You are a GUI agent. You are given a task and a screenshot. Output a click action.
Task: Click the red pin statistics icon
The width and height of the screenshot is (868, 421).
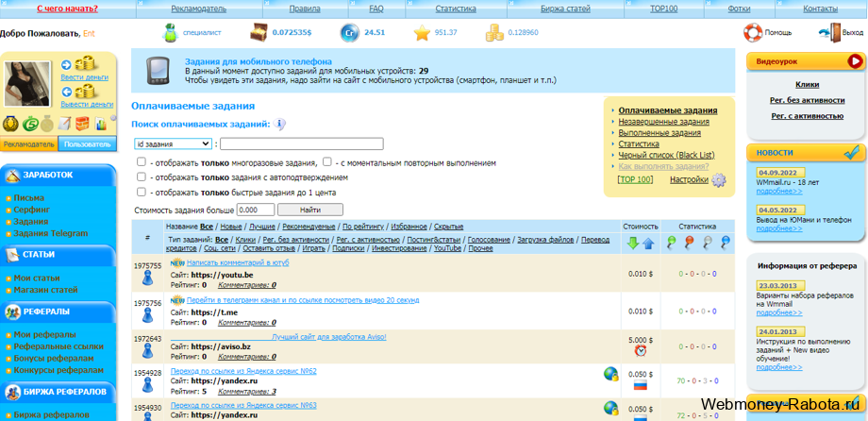[x=689, y=242]
